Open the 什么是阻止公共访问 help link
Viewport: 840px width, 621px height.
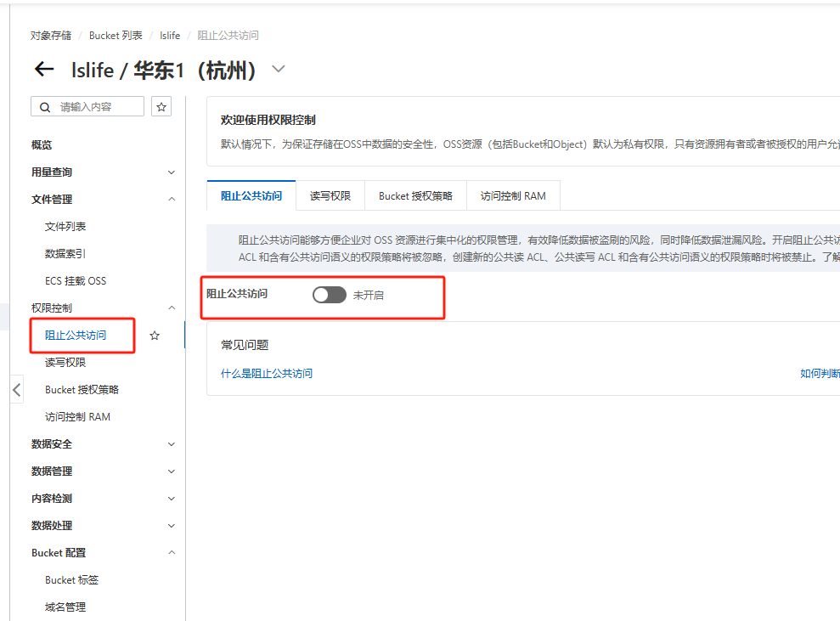267,373
